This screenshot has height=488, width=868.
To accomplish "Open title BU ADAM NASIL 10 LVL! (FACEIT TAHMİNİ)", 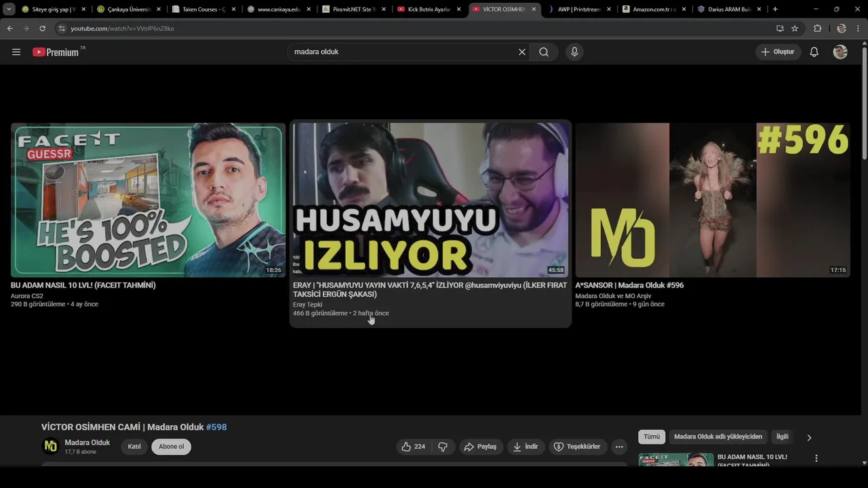I will click(83, 285).
